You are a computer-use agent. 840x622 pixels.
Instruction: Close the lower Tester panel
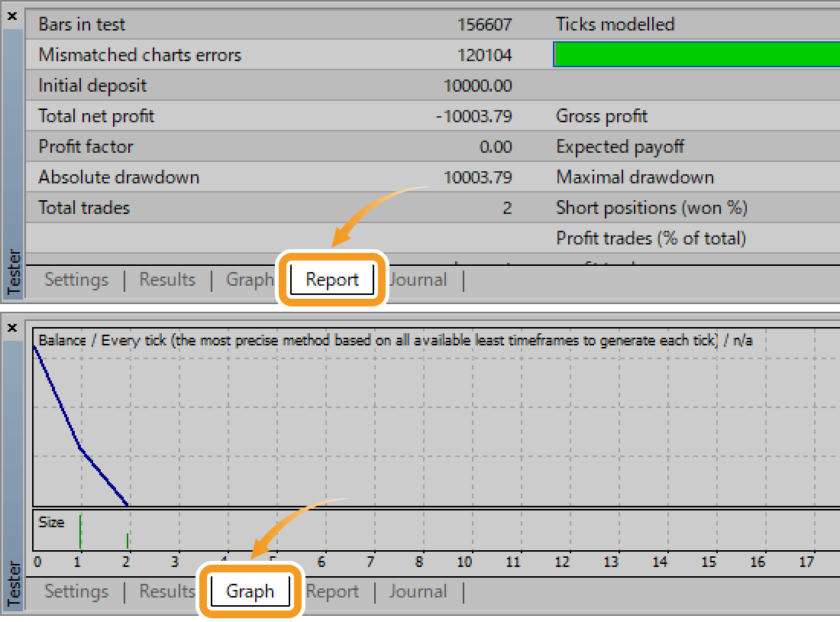pos(11,327)
